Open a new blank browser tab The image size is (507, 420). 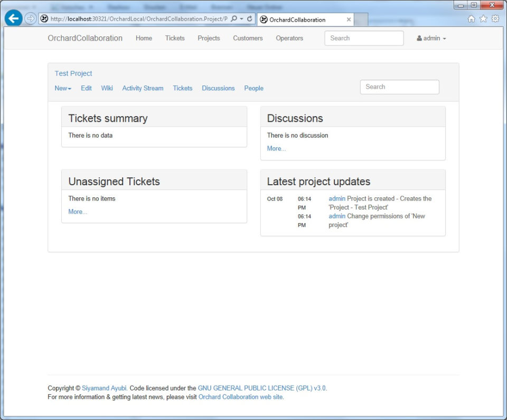click(x=361, y=20)
